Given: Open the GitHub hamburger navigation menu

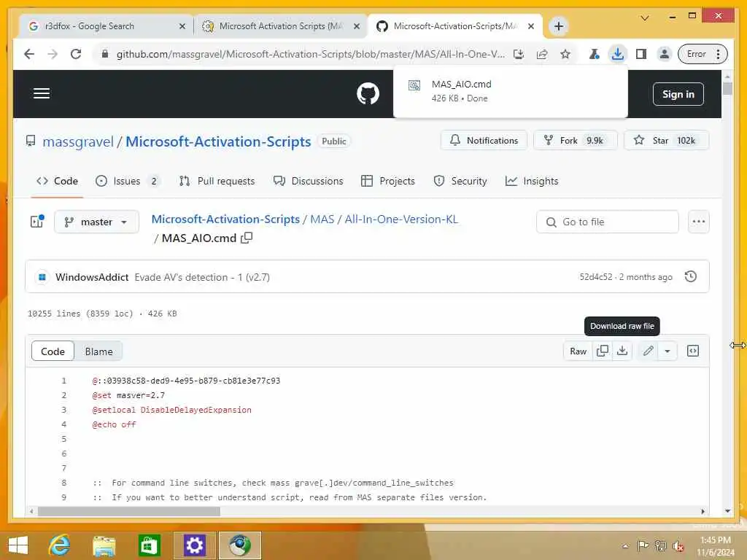Looking at the screenshot, I should pyautogui.click(x=42, y=93).
